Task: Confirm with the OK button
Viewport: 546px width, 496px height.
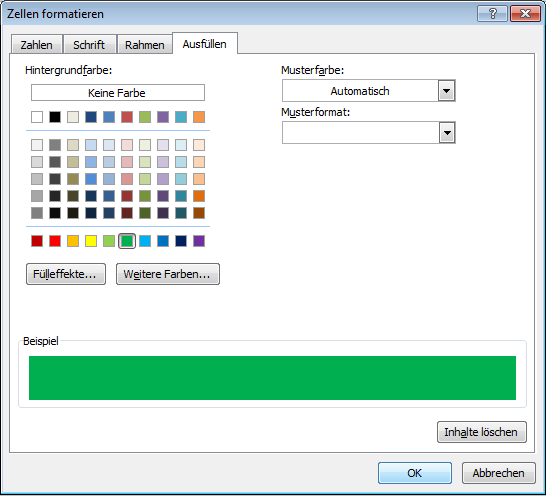Action: pos(415,473)
